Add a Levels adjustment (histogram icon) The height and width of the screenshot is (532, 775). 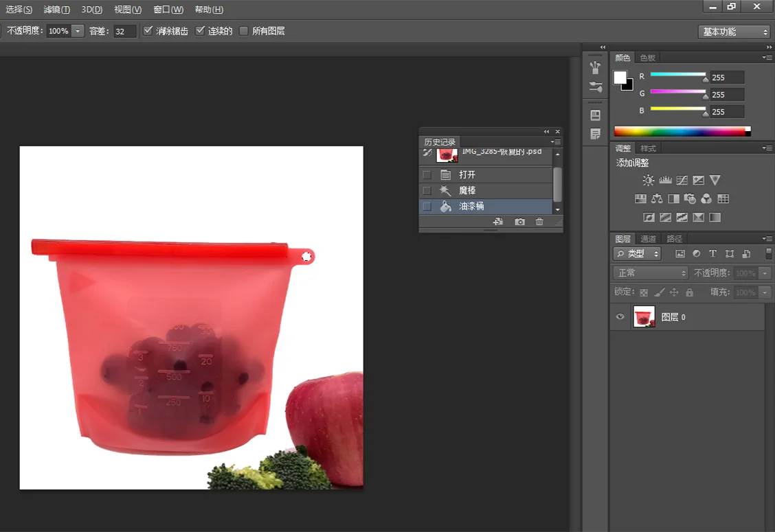665,181
